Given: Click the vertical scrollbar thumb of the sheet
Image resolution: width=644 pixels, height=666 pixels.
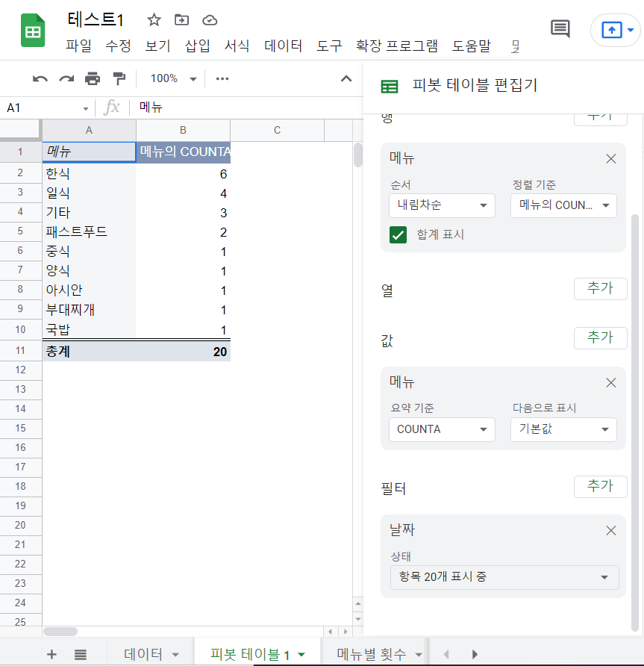Looking at the screenshot, I should (x=358, y=155).
